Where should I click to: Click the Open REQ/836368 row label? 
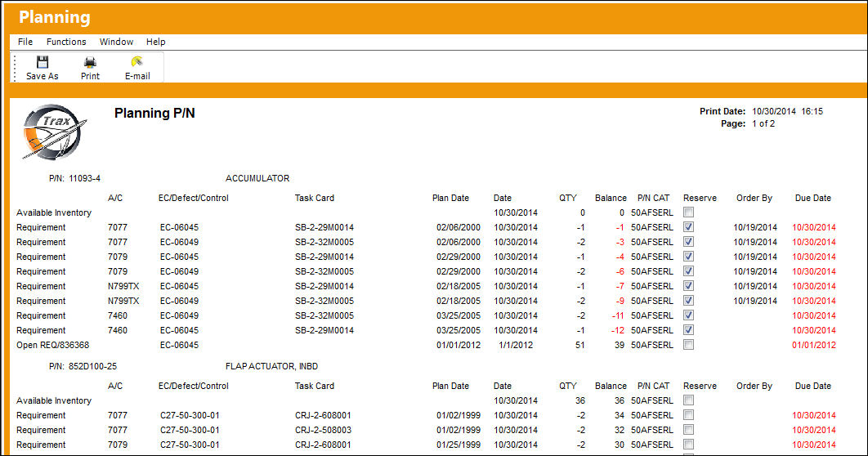click(52, 346)
